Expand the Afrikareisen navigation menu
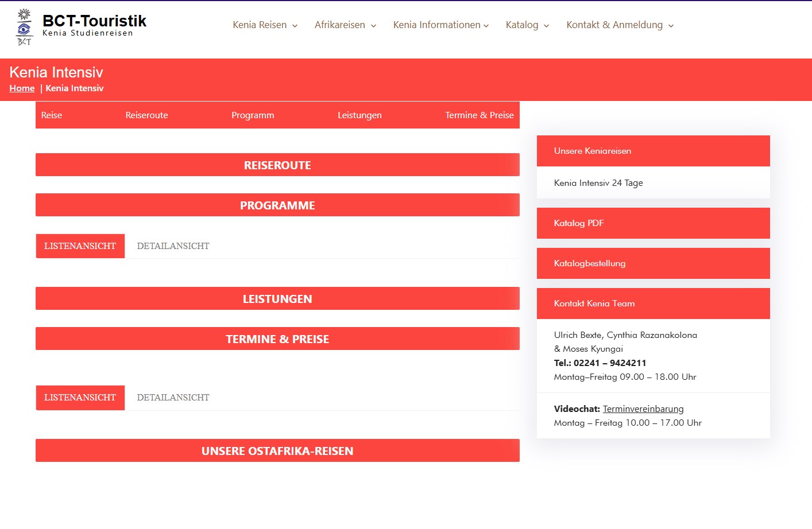The height and width of the screenshot is (529, 812). pos(346,25)
